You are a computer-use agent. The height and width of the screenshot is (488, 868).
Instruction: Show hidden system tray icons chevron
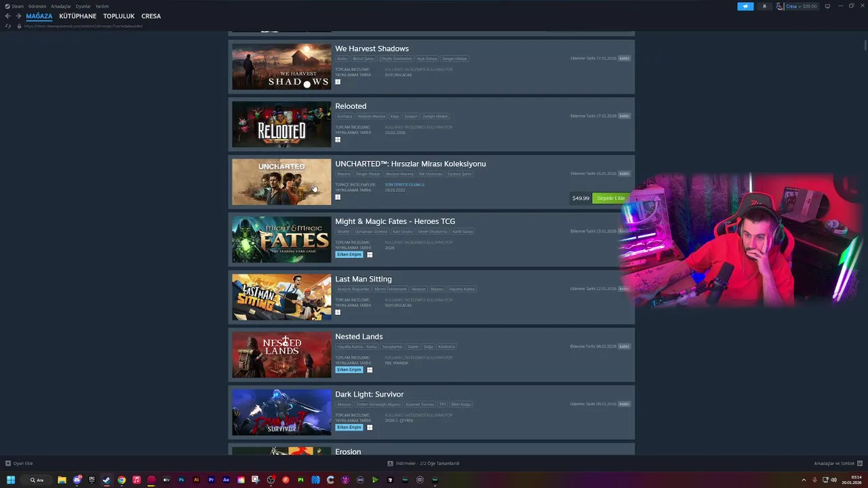pos(804,480)
